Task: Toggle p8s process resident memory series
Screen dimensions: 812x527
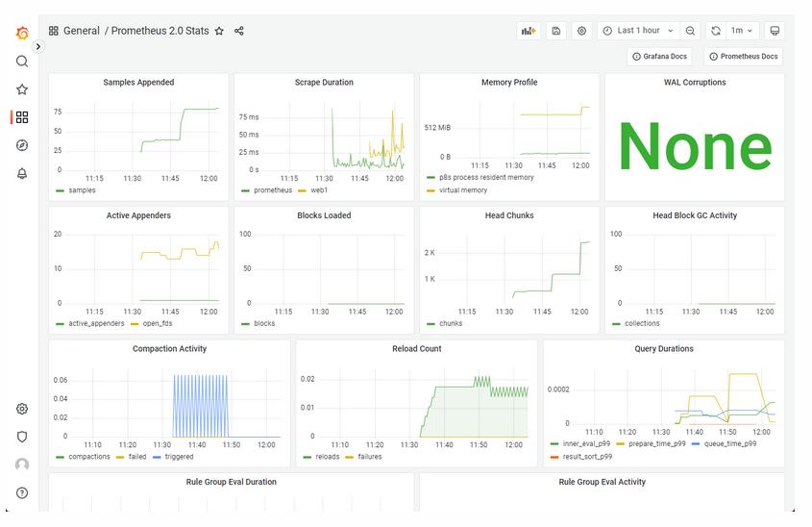Action: [486, 177]
